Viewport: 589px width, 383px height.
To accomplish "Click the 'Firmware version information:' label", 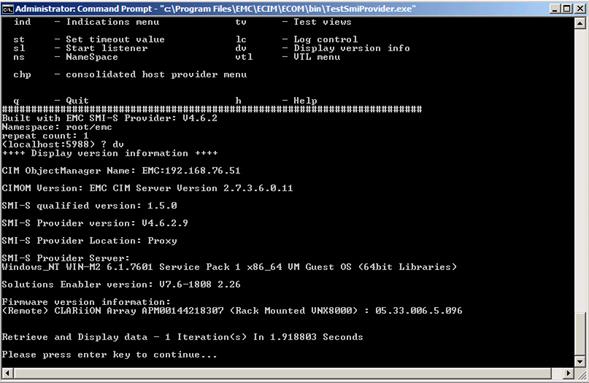I will (86, 302).
